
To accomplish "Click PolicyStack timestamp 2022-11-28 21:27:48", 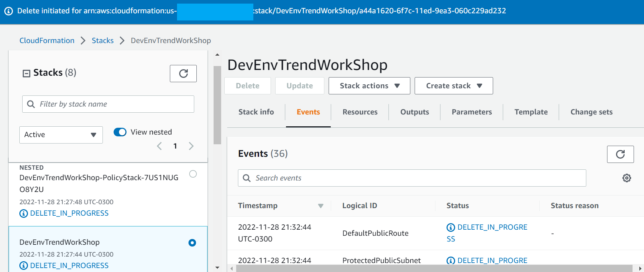I will pos(66,202).
